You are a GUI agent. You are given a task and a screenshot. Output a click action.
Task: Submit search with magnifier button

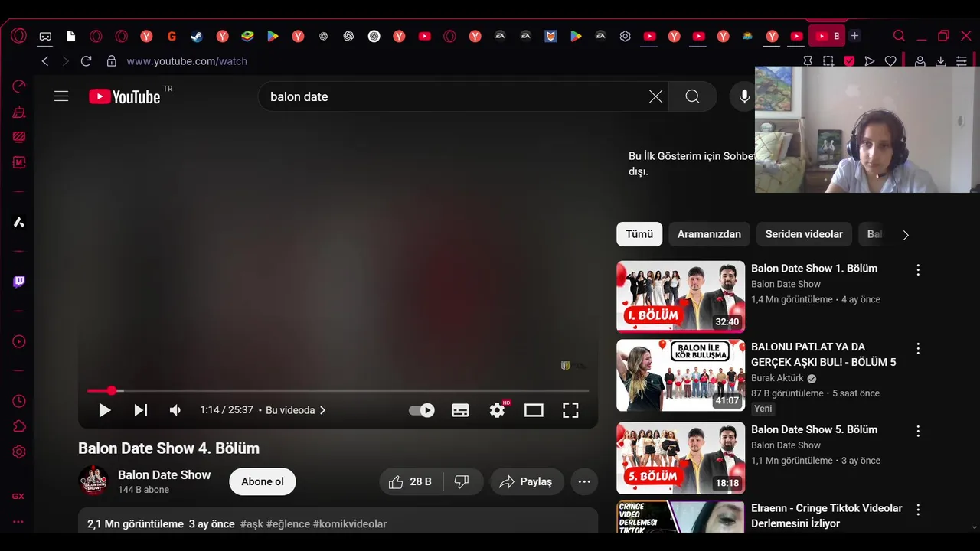point(692,96)
